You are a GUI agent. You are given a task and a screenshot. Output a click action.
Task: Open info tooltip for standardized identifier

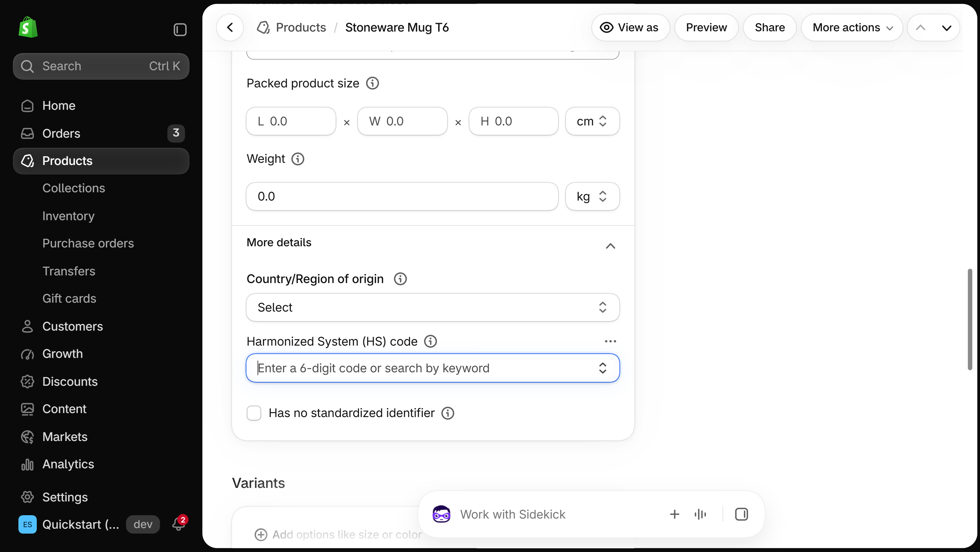[448, 413]
